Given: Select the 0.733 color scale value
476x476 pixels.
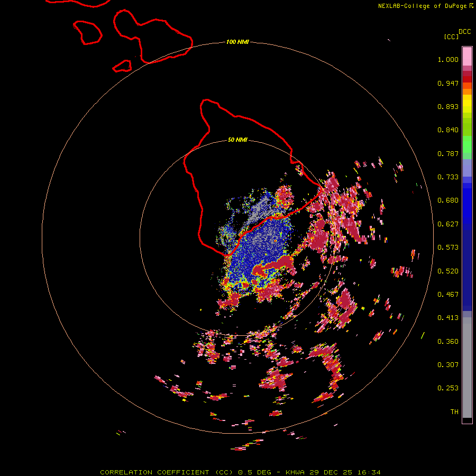Looking at the screenshot, I should 448,177.
